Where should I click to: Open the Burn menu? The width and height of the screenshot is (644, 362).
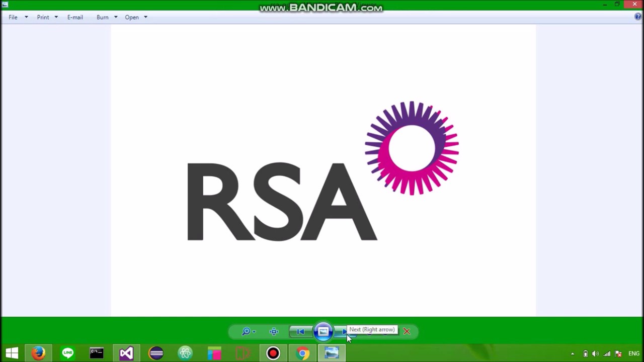102,17
